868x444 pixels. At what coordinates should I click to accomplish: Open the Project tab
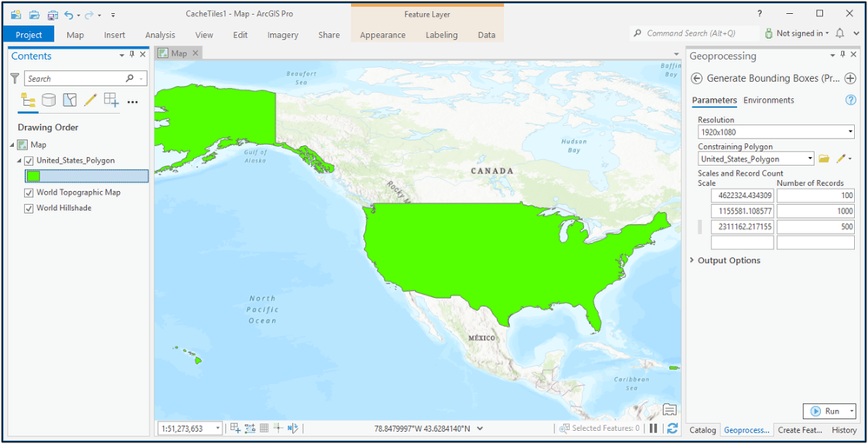pos(29,35)
